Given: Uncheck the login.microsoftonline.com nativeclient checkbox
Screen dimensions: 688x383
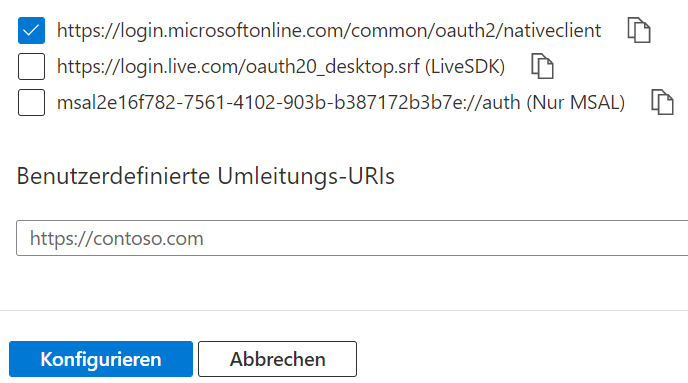Looking at the screenshot, I should click(31, 30).
